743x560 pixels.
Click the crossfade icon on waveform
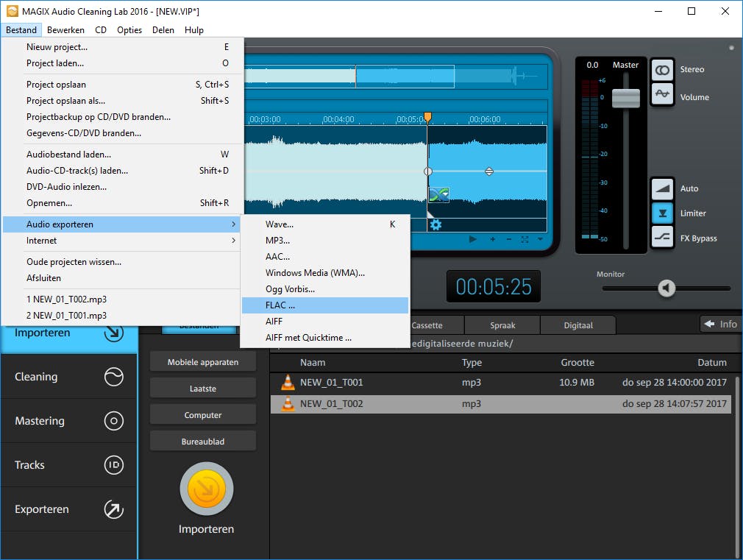tap(438, 195)
